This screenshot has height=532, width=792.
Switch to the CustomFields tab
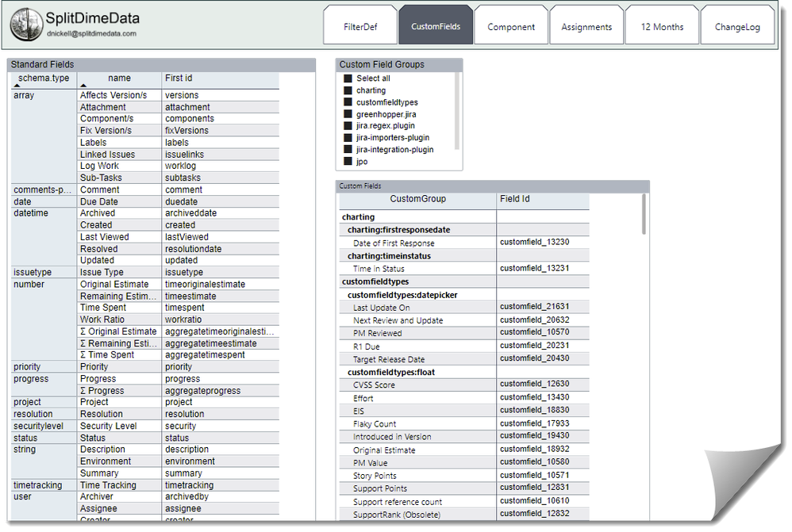(x=436, y=26)
